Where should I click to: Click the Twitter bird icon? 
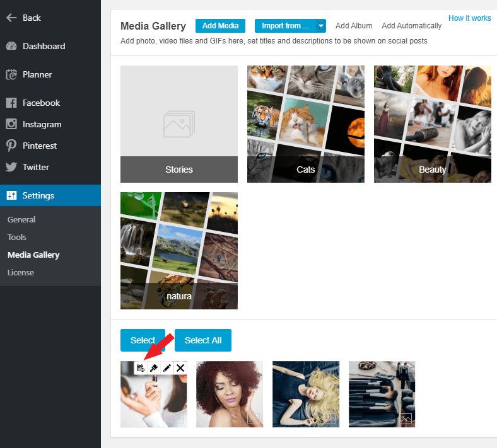11,167
